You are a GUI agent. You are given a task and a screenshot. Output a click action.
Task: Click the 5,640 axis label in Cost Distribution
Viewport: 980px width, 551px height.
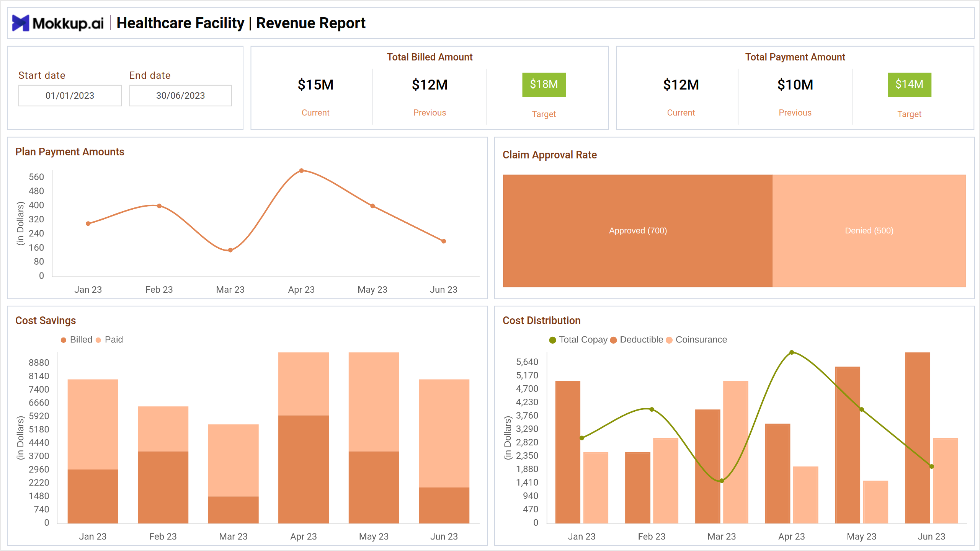[x=527, y=362]
